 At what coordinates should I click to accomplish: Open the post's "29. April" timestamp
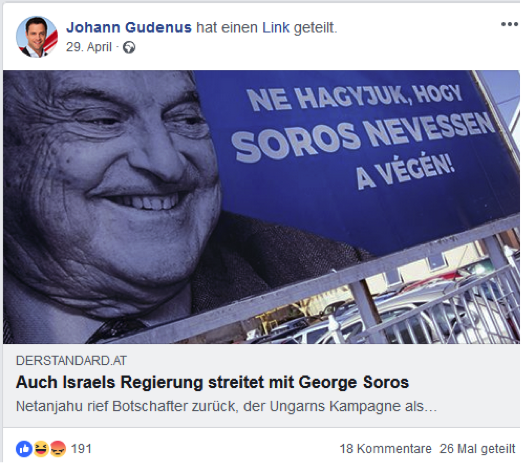tap(89, 47)
